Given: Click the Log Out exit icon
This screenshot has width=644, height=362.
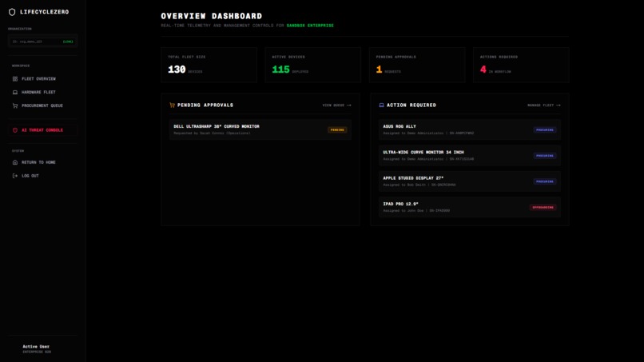Looking at the screenshot, I should (x=15, y=176).
